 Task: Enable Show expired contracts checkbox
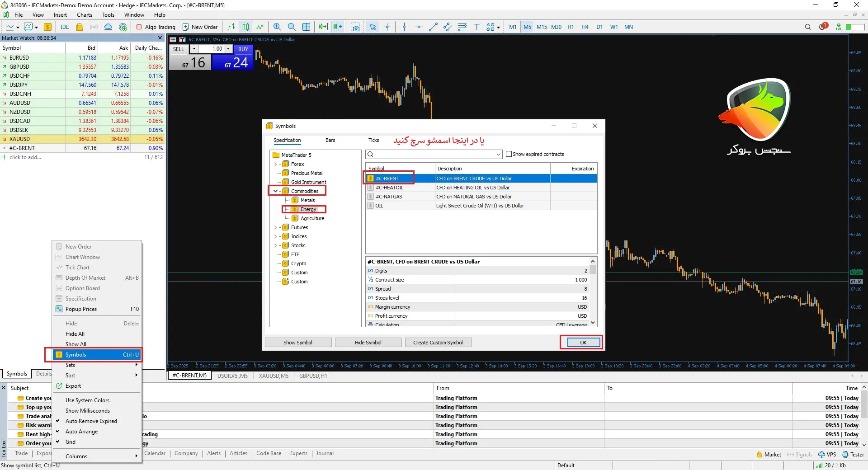click(x=509, y=154)
